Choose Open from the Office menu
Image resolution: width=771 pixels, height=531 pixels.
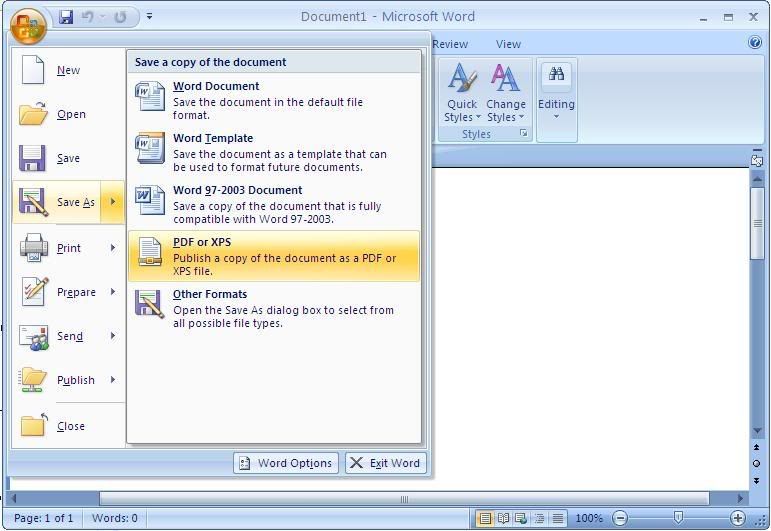coord(68,114)
